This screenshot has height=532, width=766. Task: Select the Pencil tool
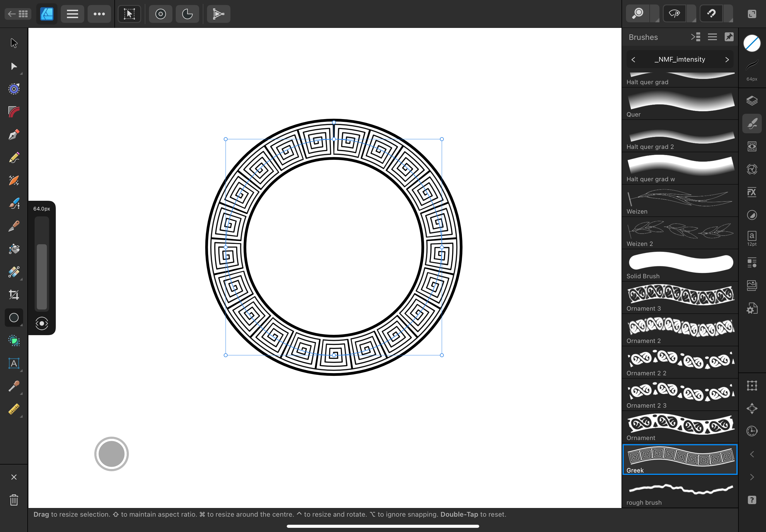pyautogui.click(x=14, y=158)
